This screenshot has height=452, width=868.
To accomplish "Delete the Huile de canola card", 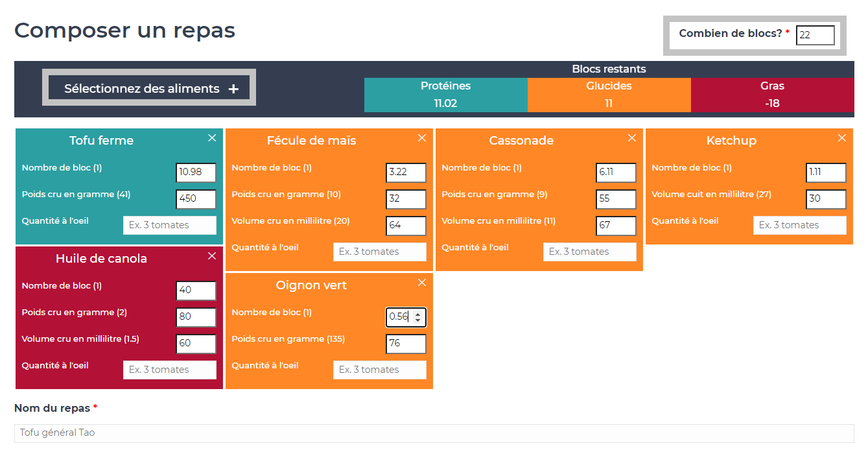I will click(212, 256).
